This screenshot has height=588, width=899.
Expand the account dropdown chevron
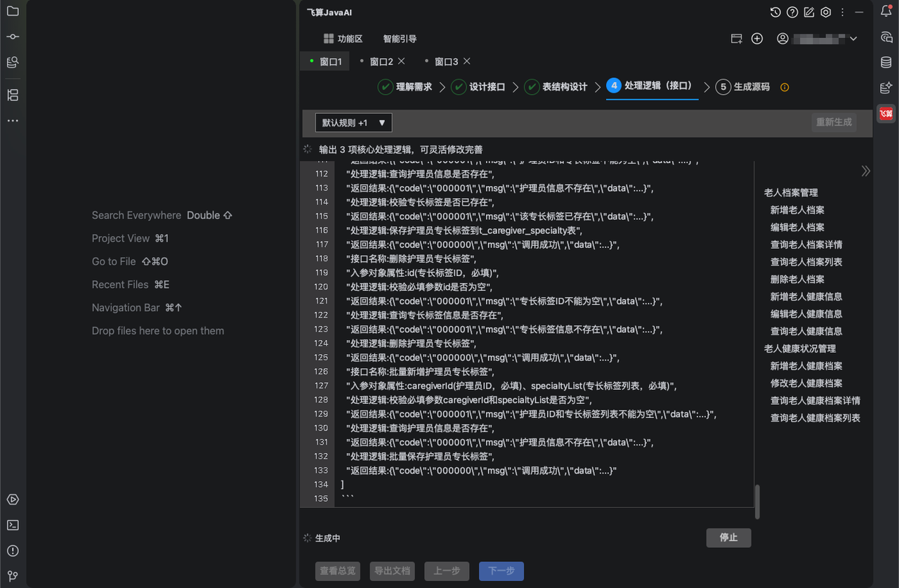point(853,39)
